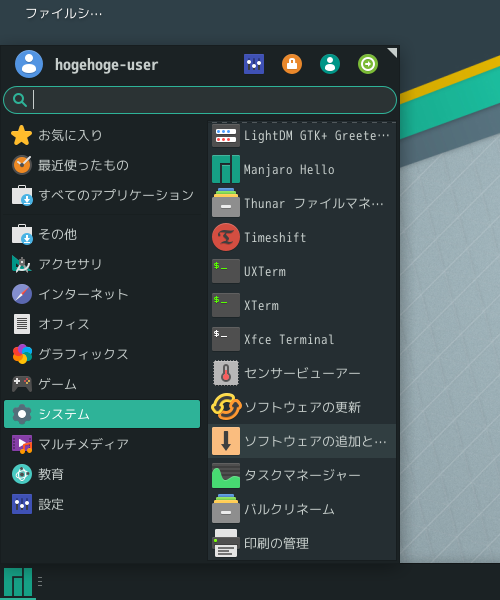The image size is (500, 600).
Task: Launch UXTerm
Action: (x=302, y=271)
